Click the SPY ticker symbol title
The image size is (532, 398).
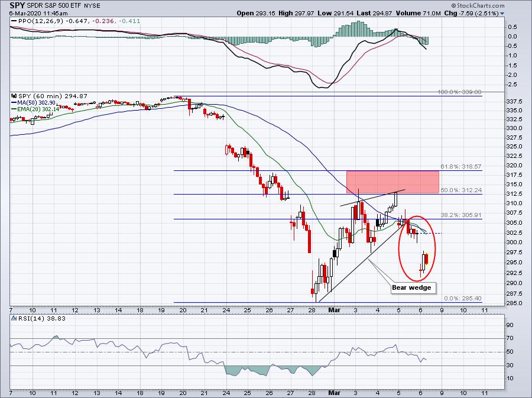[17, 5]
